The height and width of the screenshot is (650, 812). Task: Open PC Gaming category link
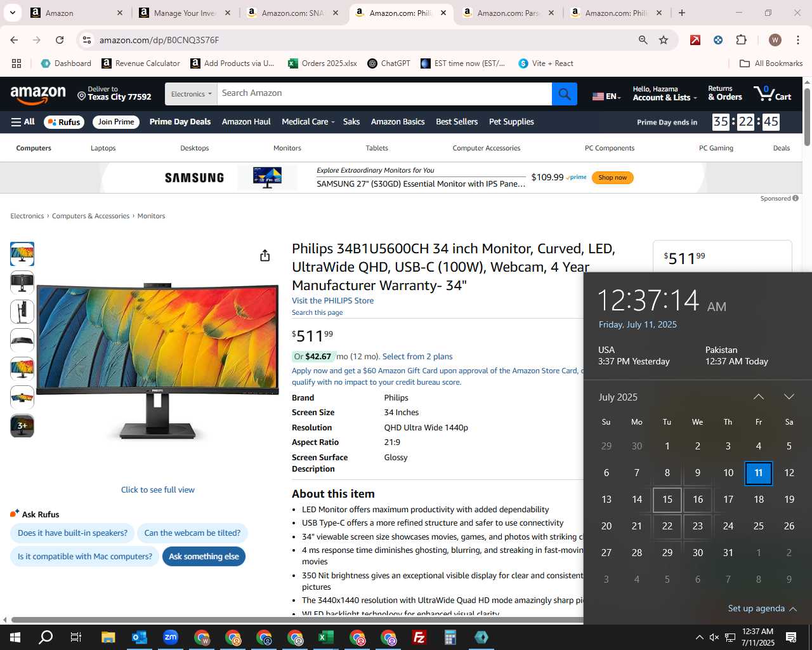pyautogui.click(x=716, y=148)
